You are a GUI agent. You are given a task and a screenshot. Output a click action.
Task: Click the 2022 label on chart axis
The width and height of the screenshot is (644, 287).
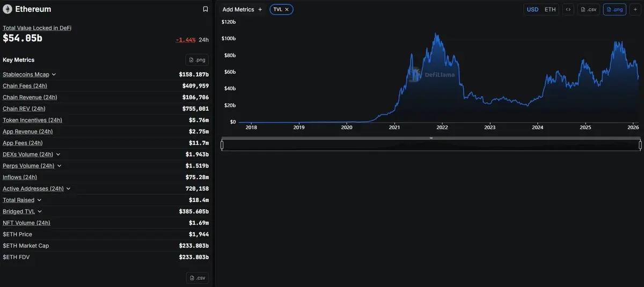pyautogui.click(x=442, y=128)
